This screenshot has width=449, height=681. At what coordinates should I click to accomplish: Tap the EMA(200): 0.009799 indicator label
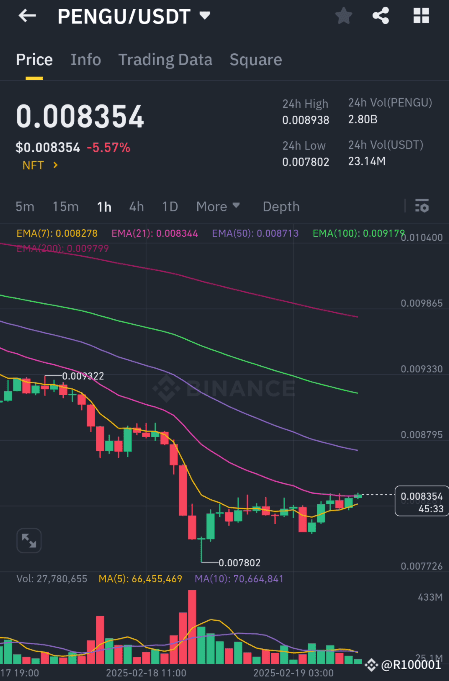tap(63, 248)
